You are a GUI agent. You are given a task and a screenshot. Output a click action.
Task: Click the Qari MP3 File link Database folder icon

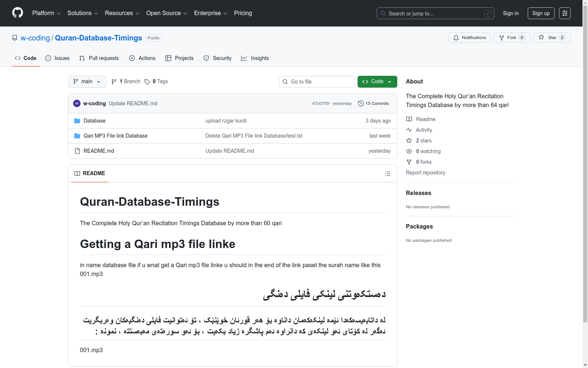point(77,136)
